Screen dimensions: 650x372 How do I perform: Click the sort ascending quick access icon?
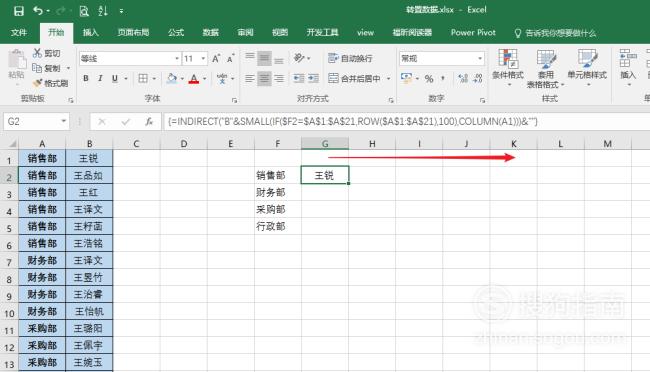[x=103, y=11]
